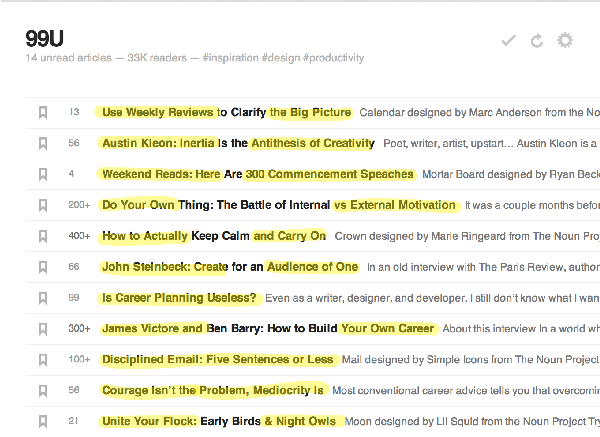Save Is Career Planning Useless? for later
The height and width of the screenshot is (437, 600).
tap(43, 298)
